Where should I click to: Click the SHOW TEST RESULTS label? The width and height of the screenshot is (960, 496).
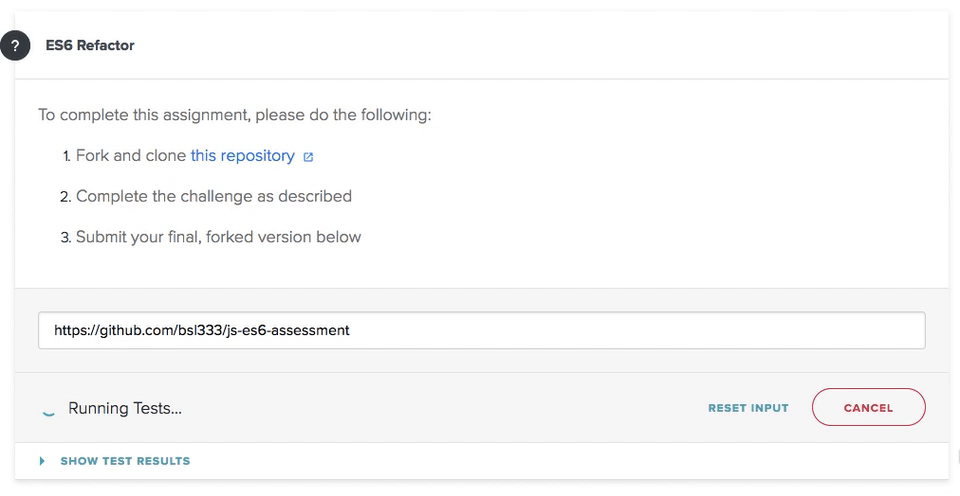tap(125, 460)
